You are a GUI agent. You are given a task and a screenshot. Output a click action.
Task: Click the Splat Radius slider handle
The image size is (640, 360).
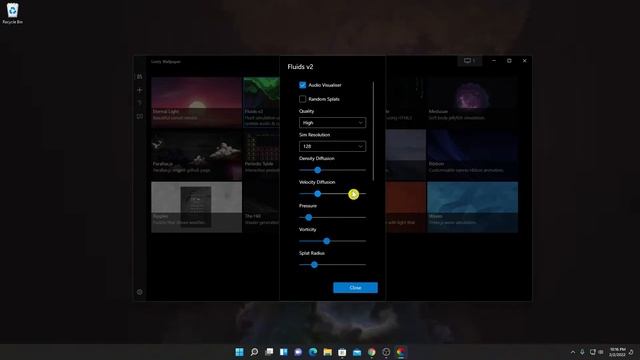click(314, 264)
